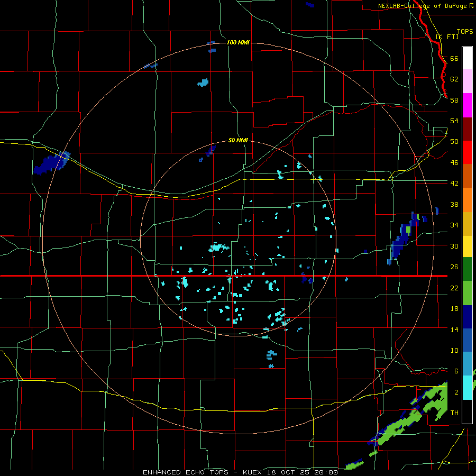Pick the cyan swatch between 6 and 2
The height and width of the screenshot is (476, 476).
point(467,387)
